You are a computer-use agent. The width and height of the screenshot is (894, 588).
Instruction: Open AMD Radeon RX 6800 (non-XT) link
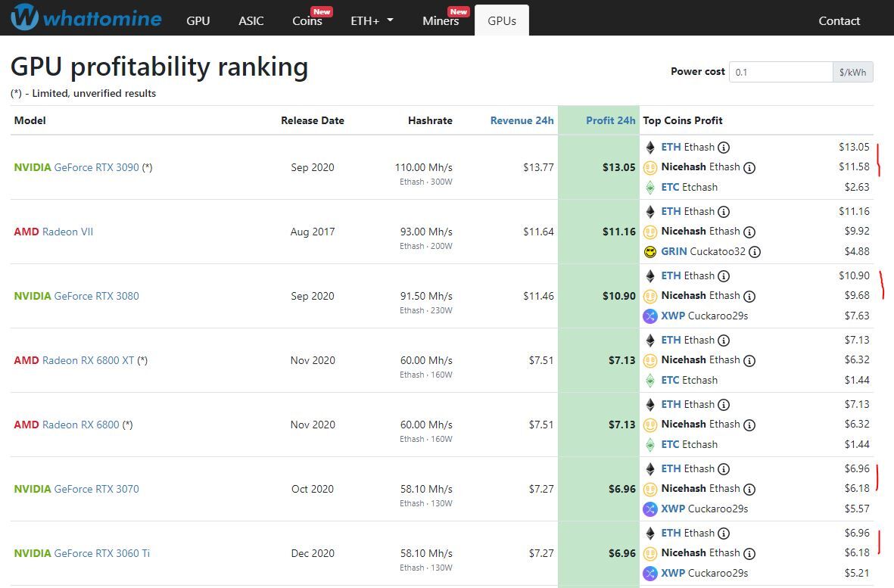(67, 425)
